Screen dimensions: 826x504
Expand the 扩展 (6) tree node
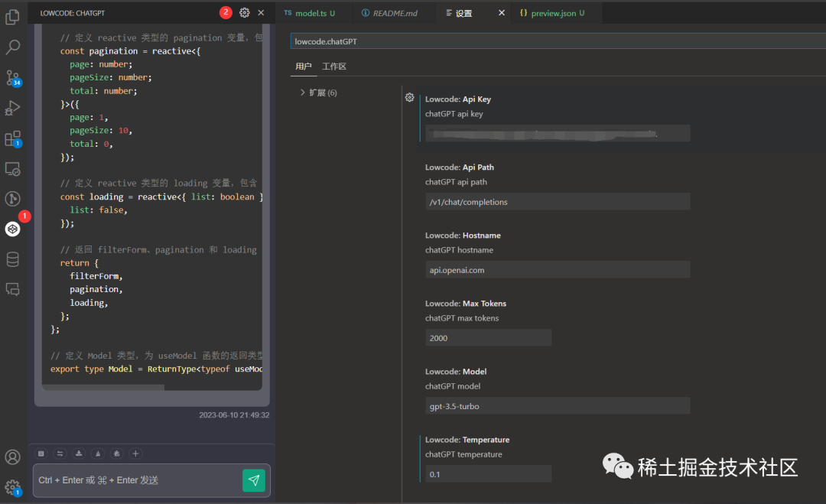(x=318, y=93)
